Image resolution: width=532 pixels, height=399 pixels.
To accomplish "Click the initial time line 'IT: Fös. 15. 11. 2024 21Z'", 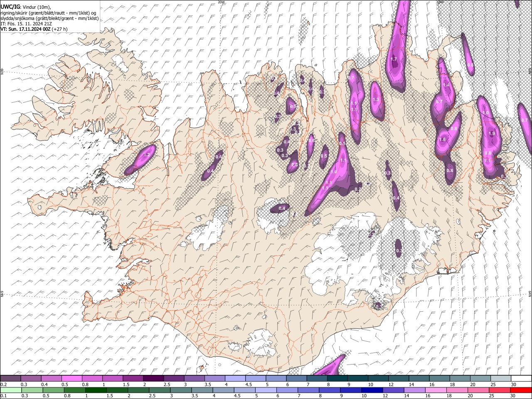I will 26,24.
